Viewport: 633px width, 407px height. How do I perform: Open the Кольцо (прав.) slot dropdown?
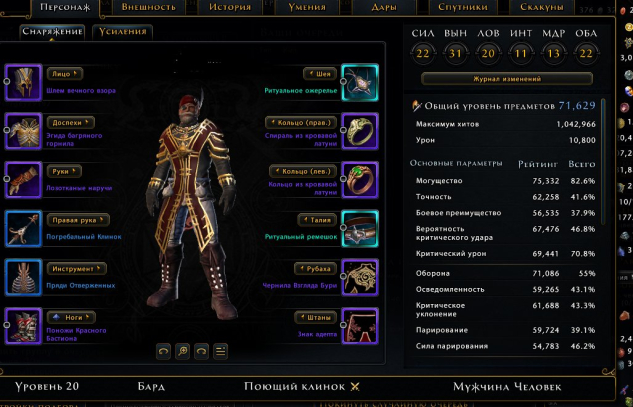pyautogui.click(x=301, y=122)
